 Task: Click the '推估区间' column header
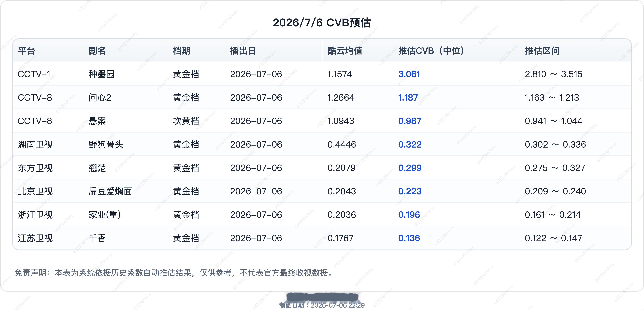pyautogui.click(x=542, y=51)
